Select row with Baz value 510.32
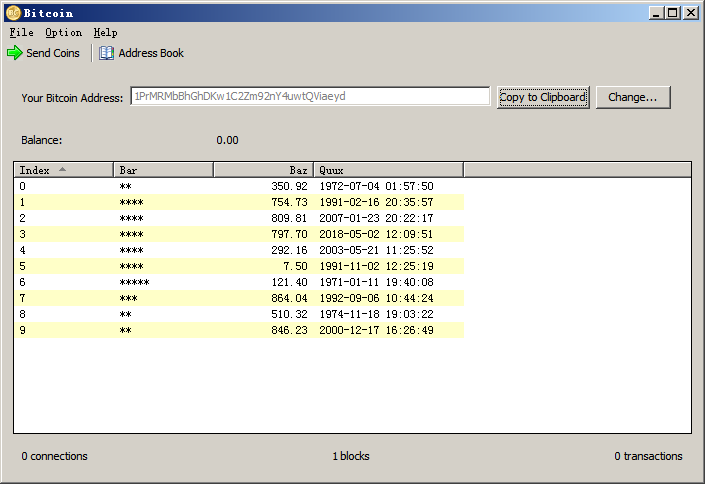The width and height of the screenshot is (705, 484). (x=239, y=314)
